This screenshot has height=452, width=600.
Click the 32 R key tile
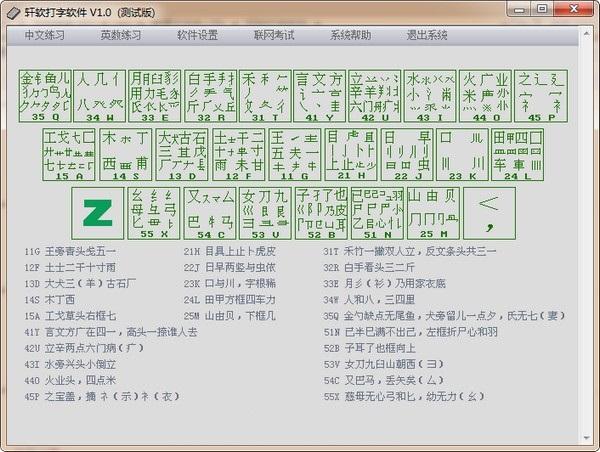[x=210, y=96]
